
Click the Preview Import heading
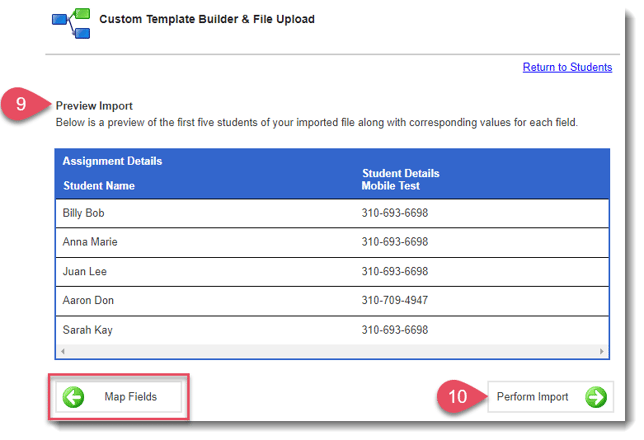(x=94, y=105)
